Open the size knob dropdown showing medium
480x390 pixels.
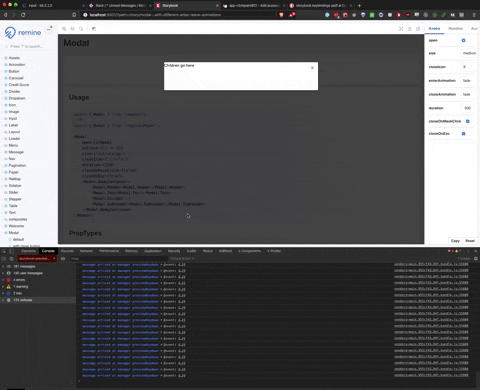[x=469, y=53]
